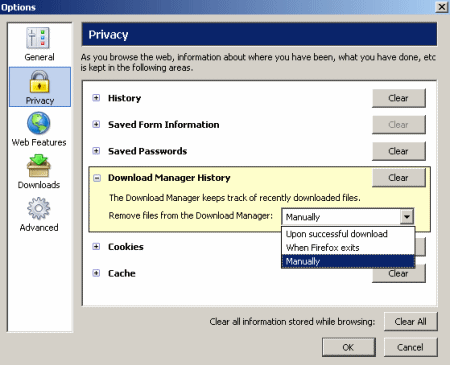Toggle the Remove files dropdown arrow
The image size is (450, 365).
[407, 217]
